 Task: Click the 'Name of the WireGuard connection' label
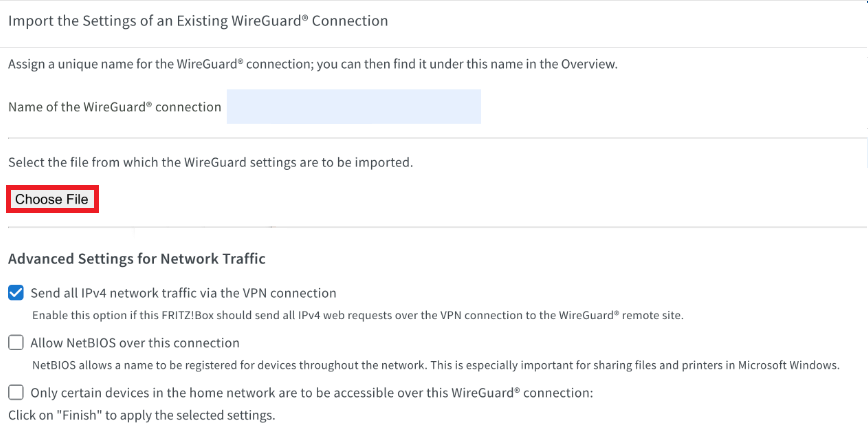pos(114,107)
